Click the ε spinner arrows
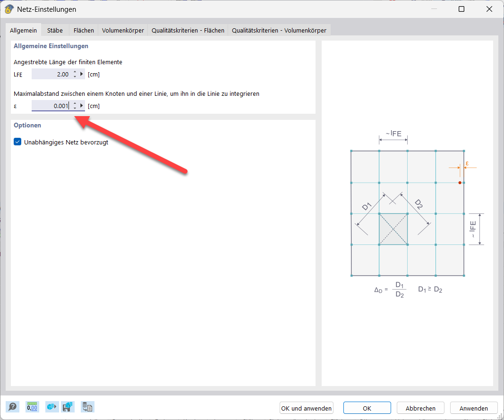This screenshot has width=504, height=420. click(75, 106)
